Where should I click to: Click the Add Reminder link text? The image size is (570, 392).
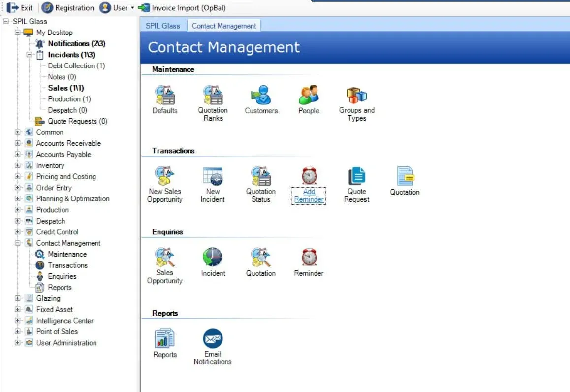click(309, 196)
